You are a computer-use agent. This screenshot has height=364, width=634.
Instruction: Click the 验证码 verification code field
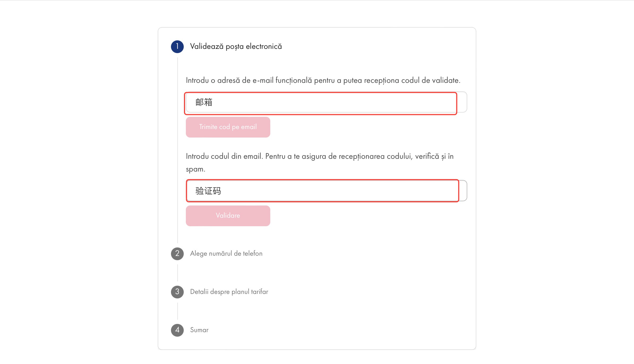click(326, 191)
